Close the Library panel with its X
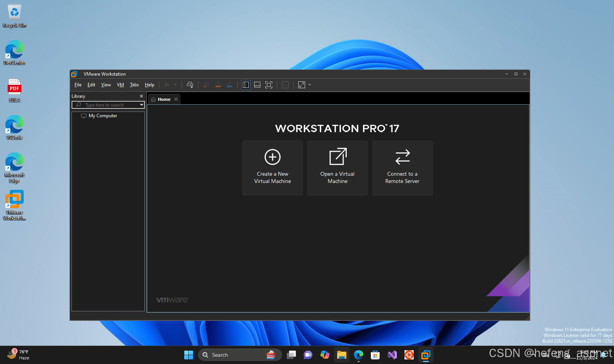614x364 pixels. pos(141,96)
